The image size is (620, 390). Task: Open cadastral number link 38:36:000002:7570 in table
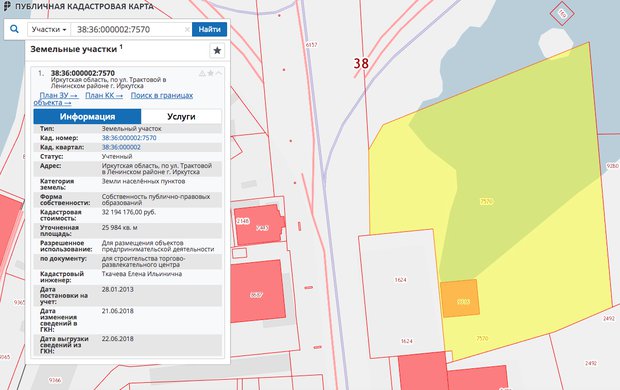[129, 138]
